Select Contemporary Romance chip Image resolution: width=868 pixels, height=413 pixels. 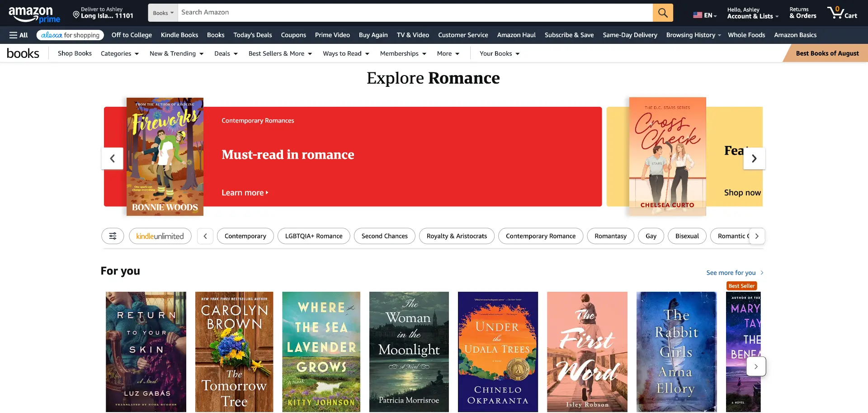(x=541, y=236)
